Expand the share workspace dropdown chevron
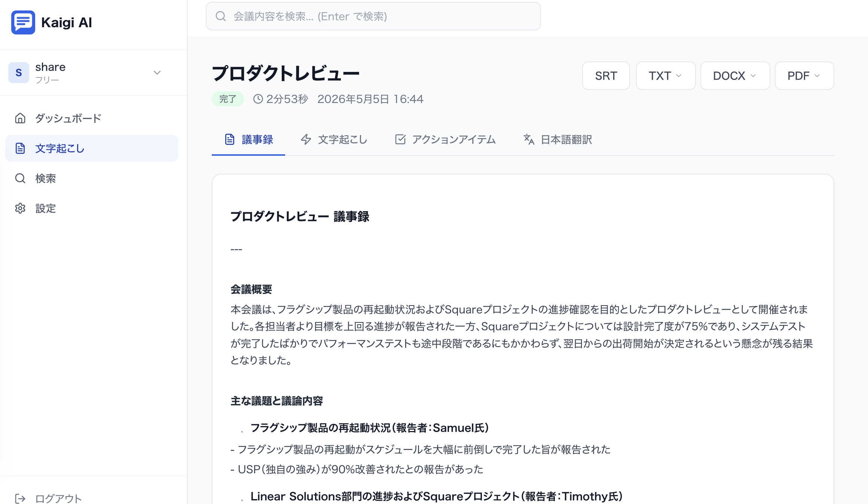This screenshot has width=868, height=504. [x=157, y=73]
